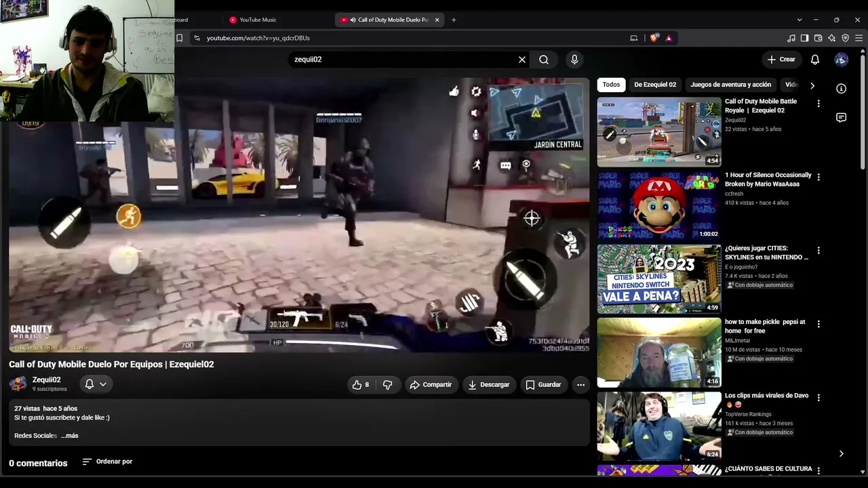Image resolution: width=868 pixels, height=488 pixels.
Task: Open the info icon beside the chips row
Action: [842, 89]
